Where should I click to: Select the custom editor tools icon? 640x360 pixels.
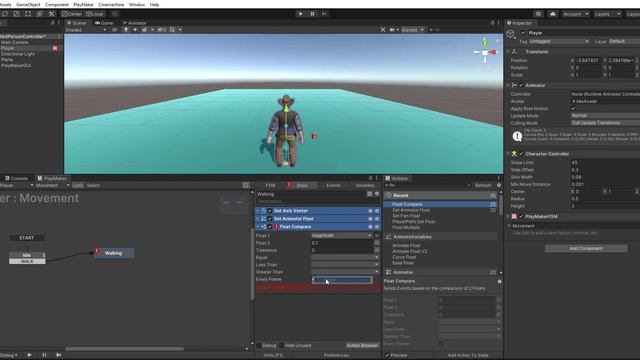(51, 14)
